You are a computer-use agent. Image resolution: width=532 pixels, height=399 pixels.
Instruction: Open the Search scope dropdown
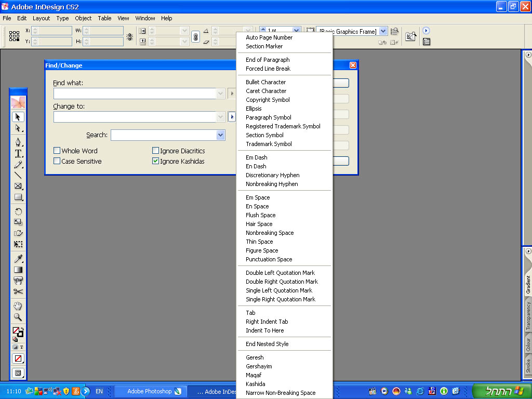(220, 135)
